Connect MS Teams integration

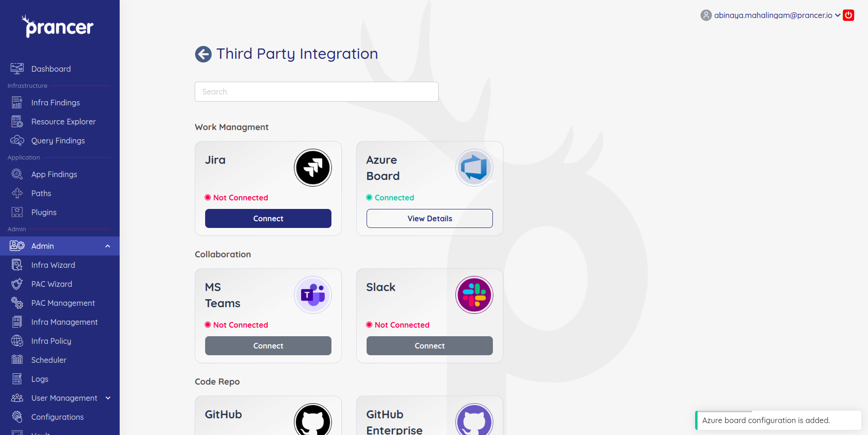(x=268, y=346)
